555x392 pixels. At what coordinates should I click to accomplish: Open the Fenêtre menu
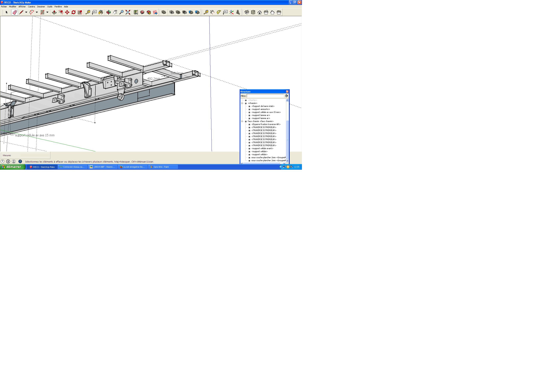[x=58, y=7]
